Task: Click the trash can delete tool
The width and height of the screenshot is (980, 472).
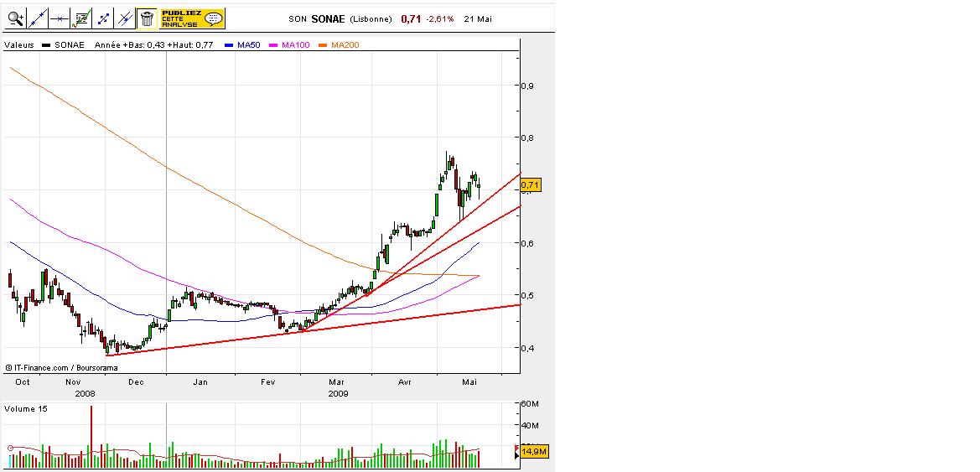Action: click(147, 18)
